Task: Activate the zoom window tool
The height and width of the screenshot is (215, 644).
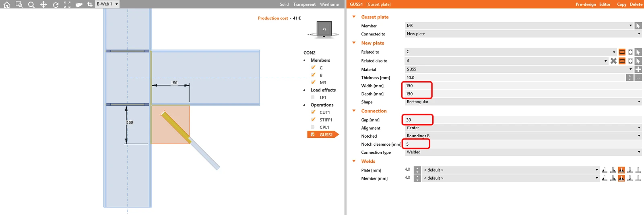Action: click(x=19, y=4)
